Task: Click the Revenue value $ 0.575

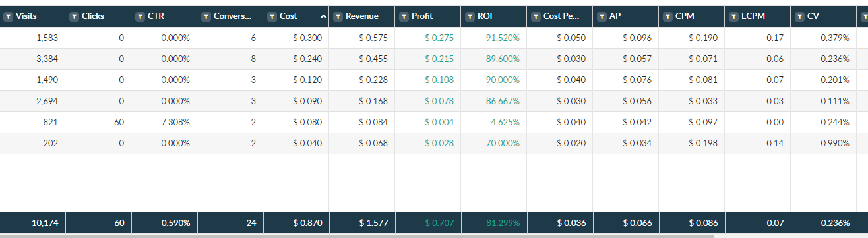Action: point(373,38)
